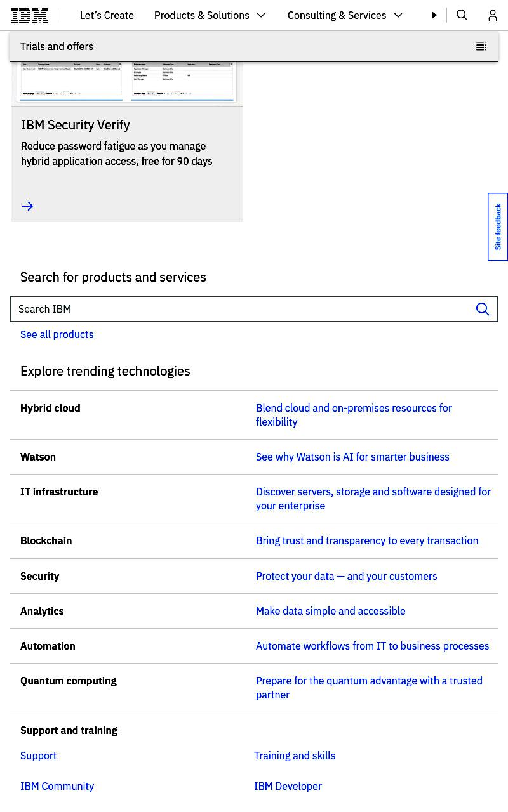Click the IBM Security Verify title
Screen dimensions: 508x812
click(76, 125)
